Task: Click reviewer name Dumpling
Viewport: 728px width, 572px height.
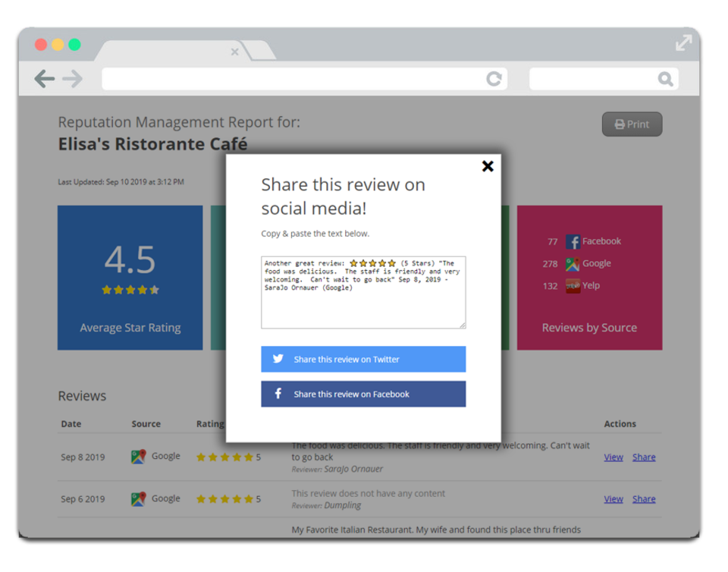Action: tap(342, 505)
